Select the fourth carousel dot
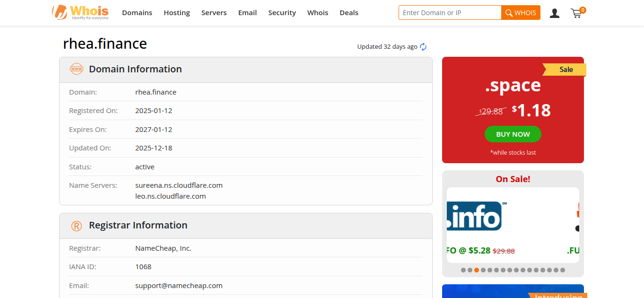644x298 pixels. 483,270
